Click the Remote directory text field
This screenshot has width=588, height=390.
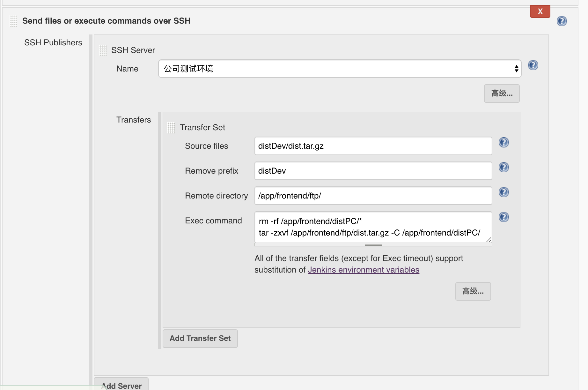[x=373, y=196]
